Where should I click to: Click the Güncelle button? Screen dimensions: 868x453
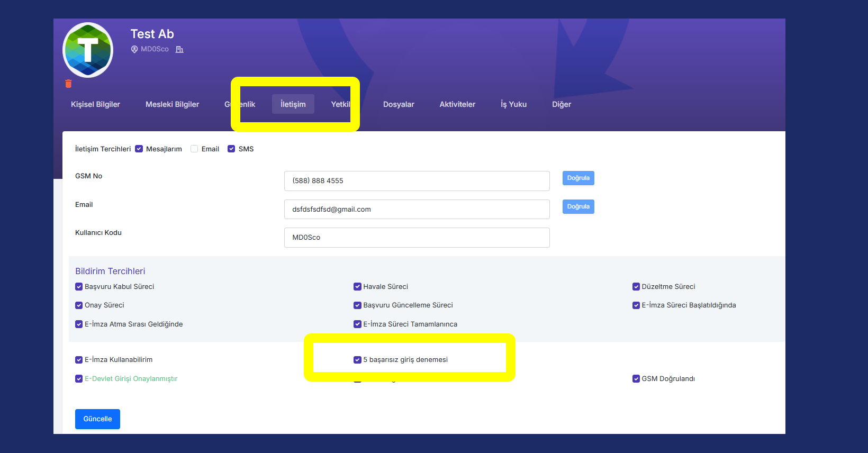pos(97,419)
